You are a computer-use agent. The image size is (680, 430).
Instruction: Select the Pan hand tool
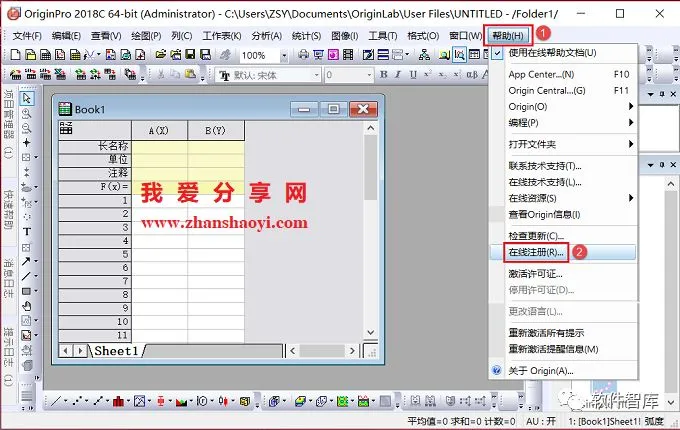tap(26, 306)
